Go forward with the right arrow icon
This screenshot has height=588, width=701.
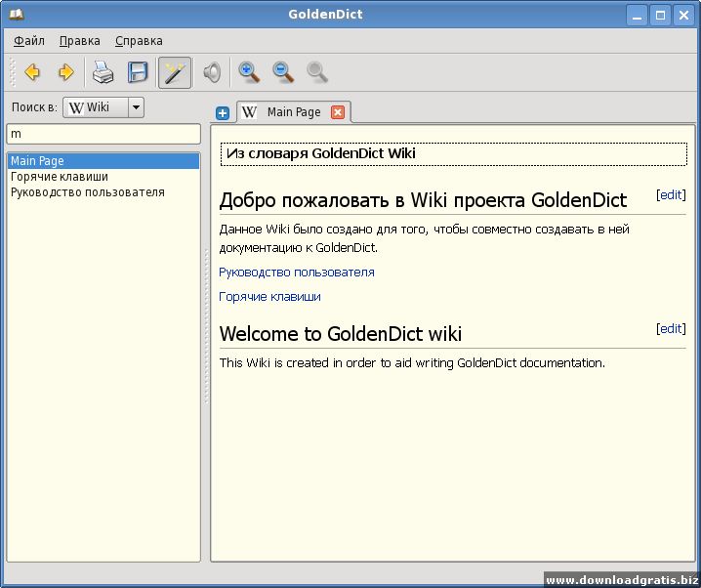pos(65,72)
